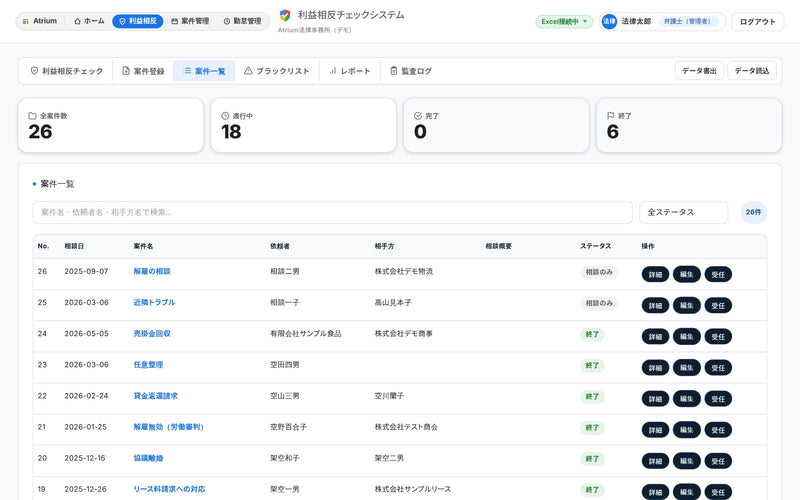This screenshot has width=800, height=500.
Task: Click the check-circle icon on the 完了 card
Action: pos(418,116)
